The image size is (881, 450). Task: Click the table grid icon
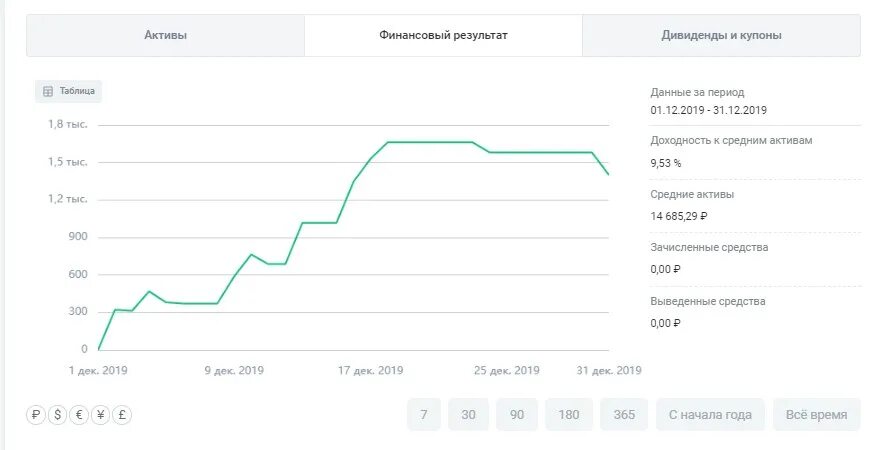(x=47, y=91)
